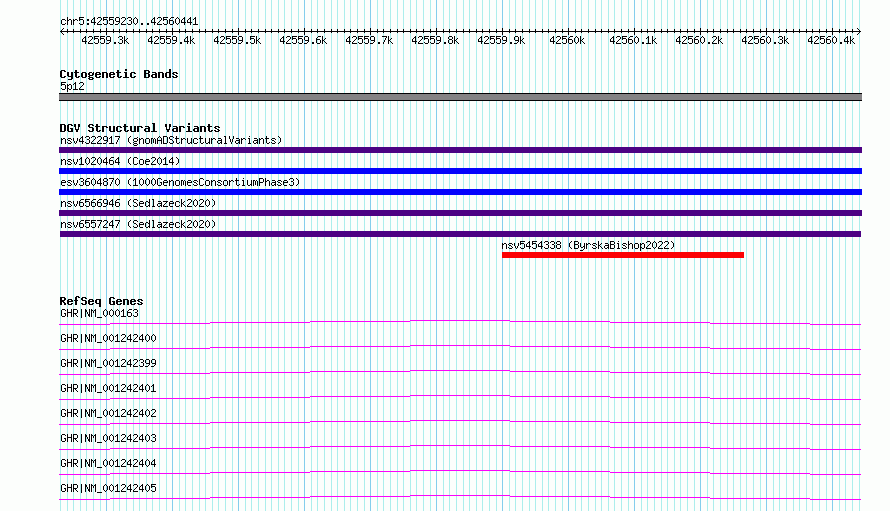
Task: Select transcript GHR|NM_001242404
Action: click(108, 463)
